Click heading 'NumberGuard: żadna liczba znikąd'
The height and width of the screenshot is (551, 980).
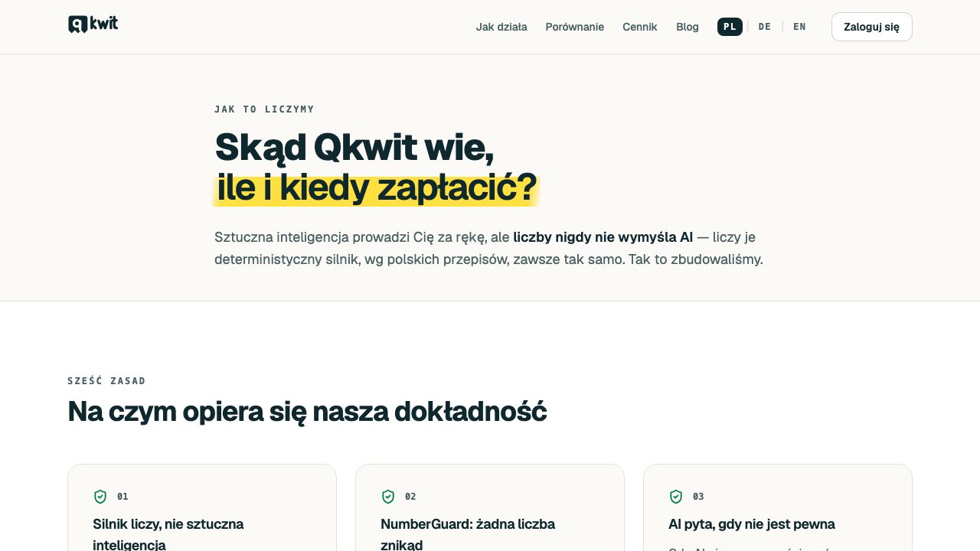[468, 534]
